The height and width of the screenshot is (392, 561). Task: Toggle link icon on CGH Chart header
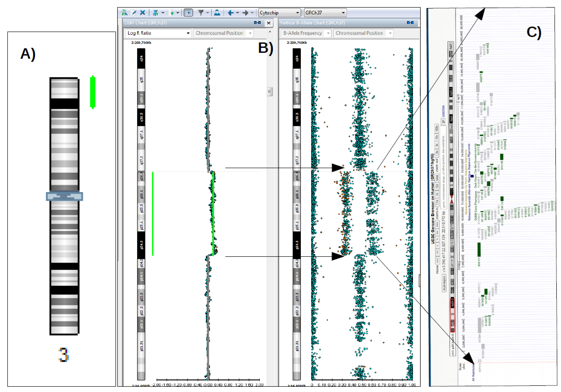click(x=257, y=22)
